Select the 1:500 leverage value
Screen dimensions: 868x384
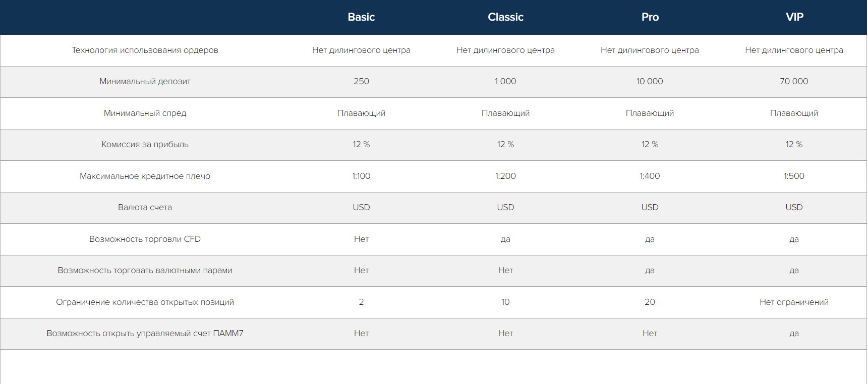click(794, 176)
